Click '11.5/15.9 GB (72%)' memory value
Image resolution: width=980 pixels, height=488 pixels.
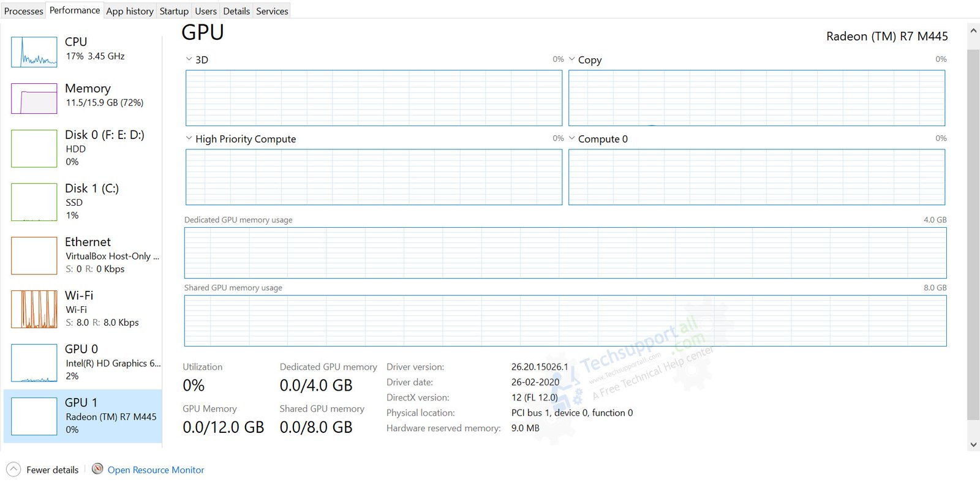coord(105,102)
